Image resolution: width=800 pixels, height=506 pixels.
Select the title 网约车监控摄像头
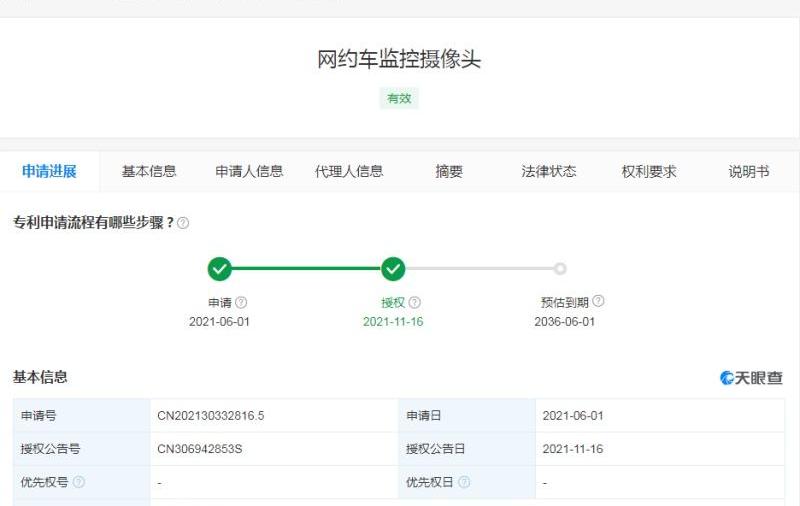click(399, 59)
